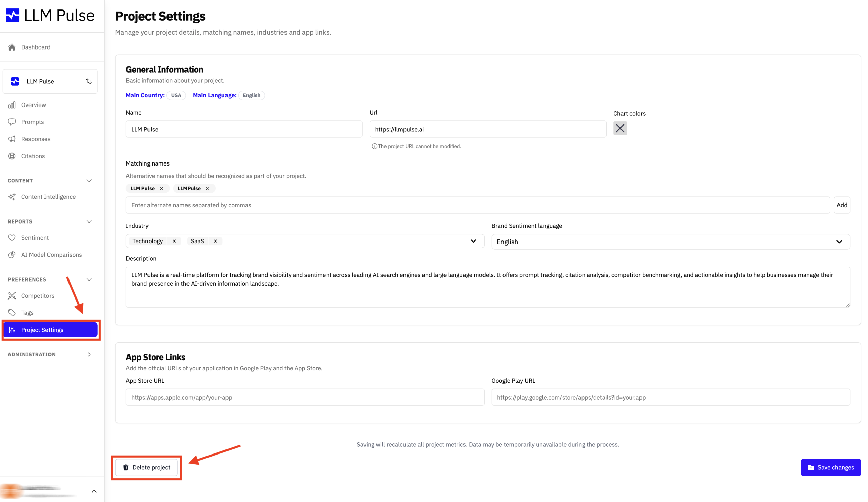Click the App Store URL input field

(305, 397)
